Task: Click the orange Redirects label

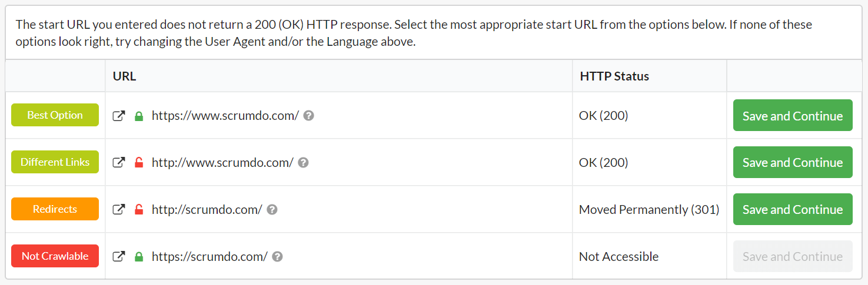Action: pos(55,209)
